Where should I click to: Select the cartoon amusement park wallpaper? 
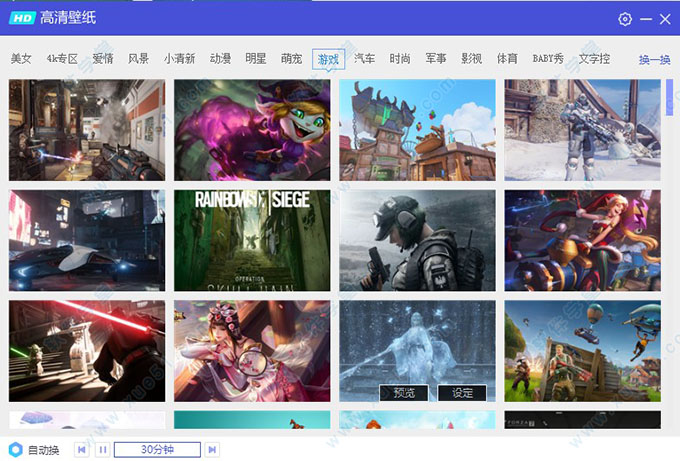417,130
